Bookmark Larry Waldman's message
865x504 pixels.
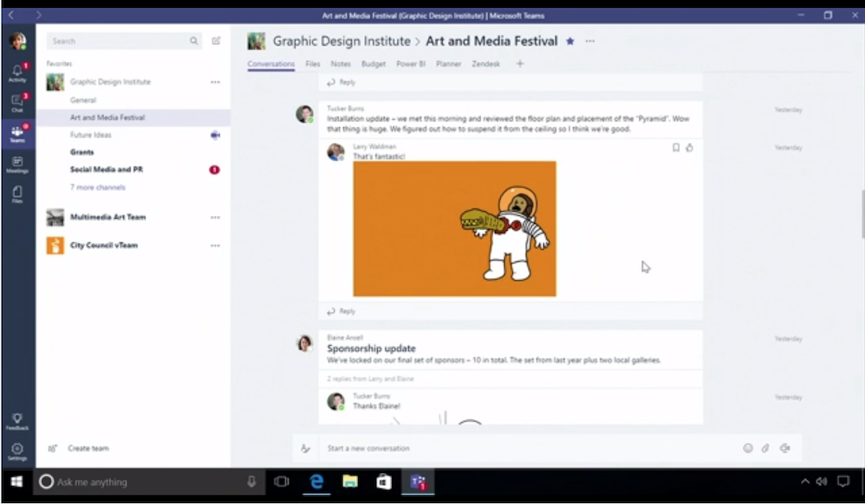(676, 148)
